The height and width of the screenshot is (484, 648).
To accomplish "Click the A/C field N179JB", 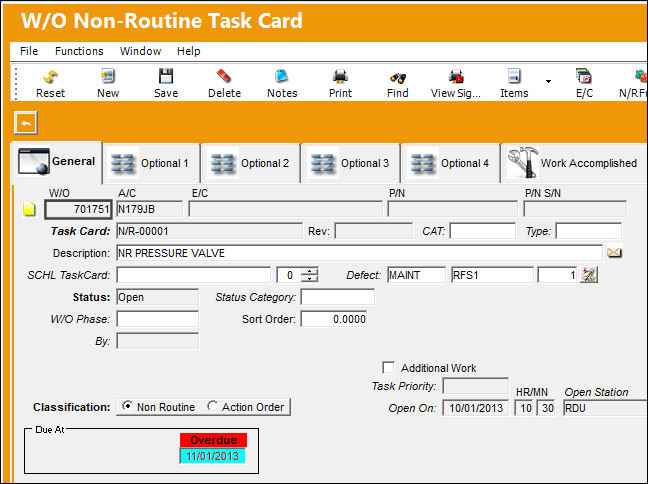I will pos(149,209).
